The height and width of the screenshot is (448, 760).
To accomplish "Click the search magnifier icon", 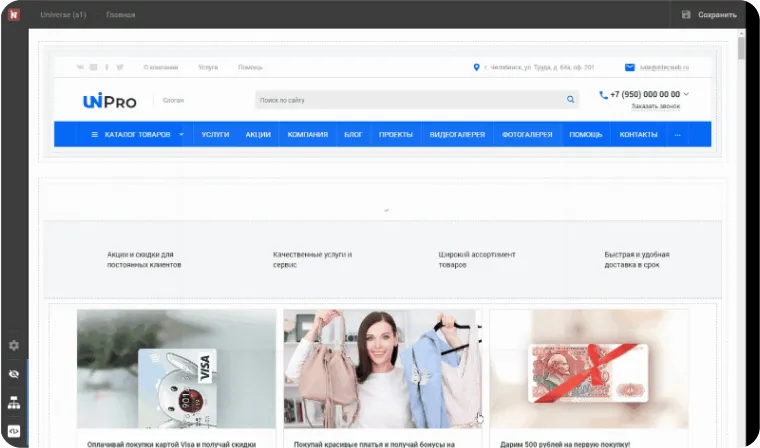I will point(571,100).
